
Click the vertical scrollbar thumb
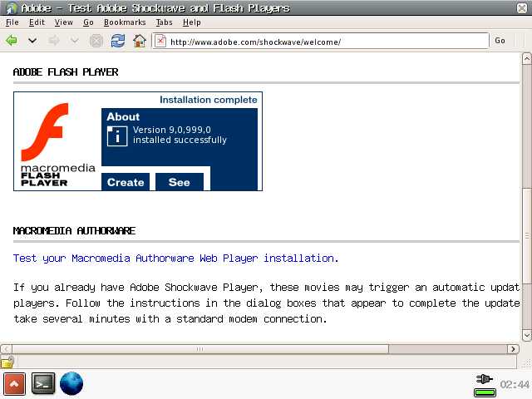pos(526,235)
